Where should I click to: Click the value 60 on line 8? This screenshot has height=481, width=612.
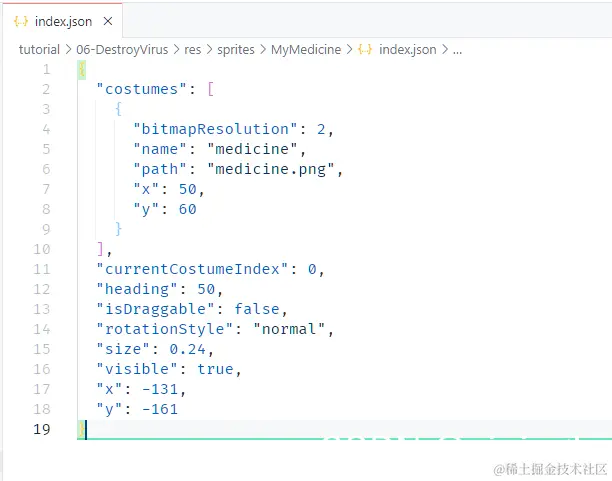188,209
